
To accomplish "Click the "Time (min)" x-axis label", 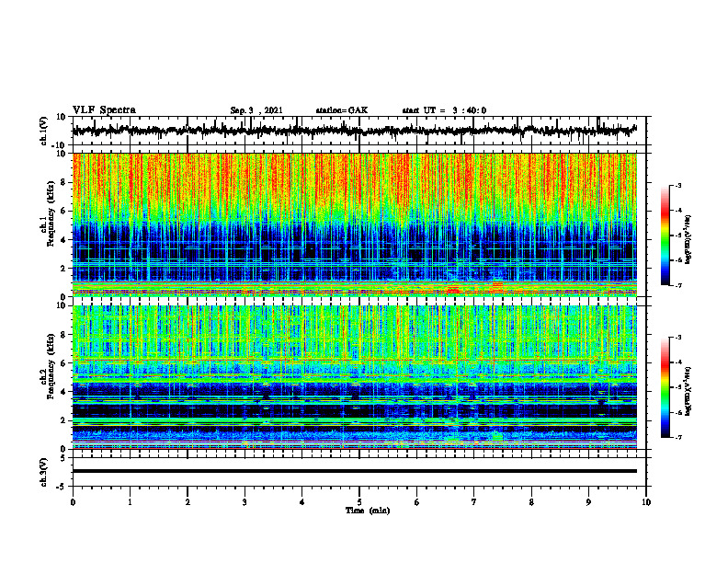I will click(x=368, y=511).
